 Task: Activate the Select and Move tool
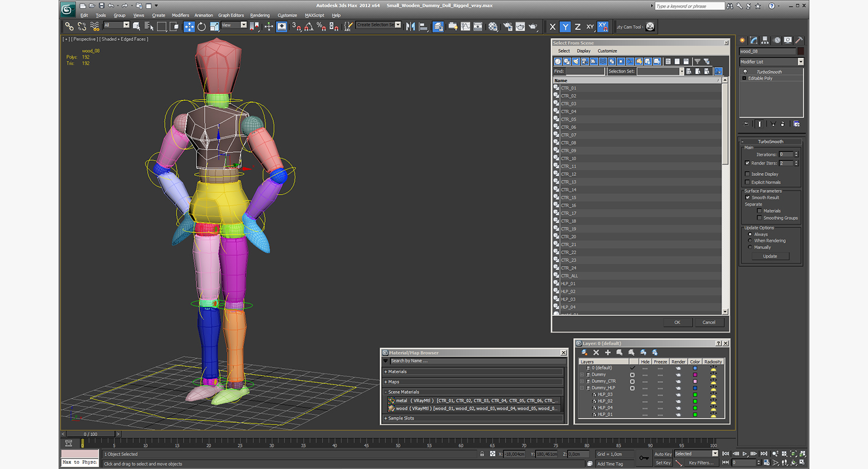click(189, 26)
